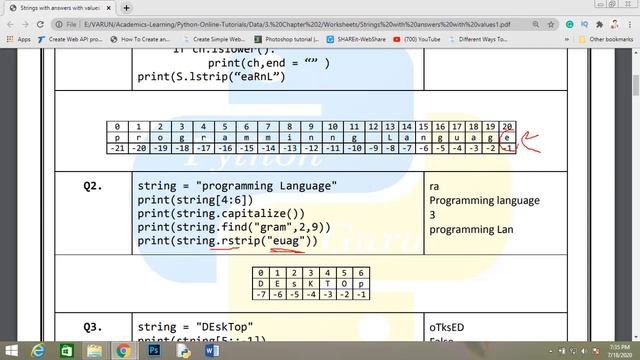The height and width of the screenshot is (360, 640).
Task: Open File Explorer from taskbar
Action: pos(94,351)
